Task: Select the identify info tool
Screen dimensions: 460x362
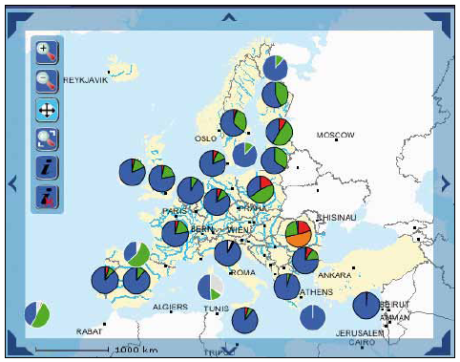Action: coord(47,168)
